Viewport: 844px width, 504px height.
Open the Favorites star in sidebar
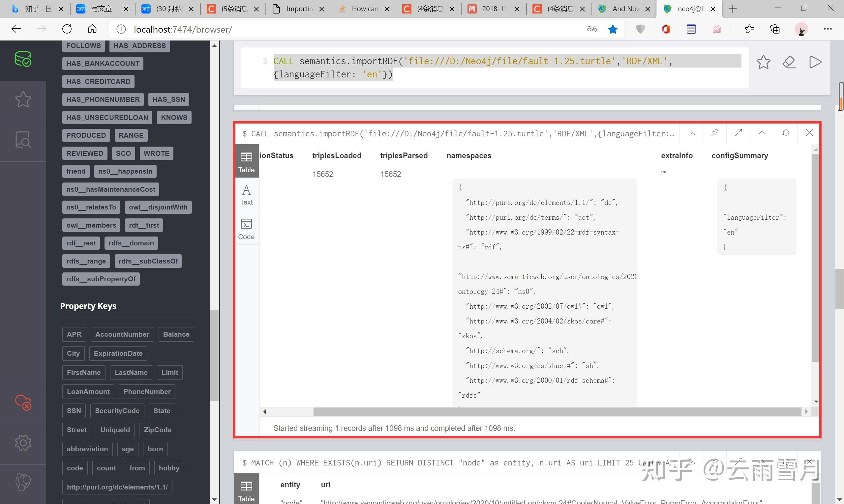(23, 99)
